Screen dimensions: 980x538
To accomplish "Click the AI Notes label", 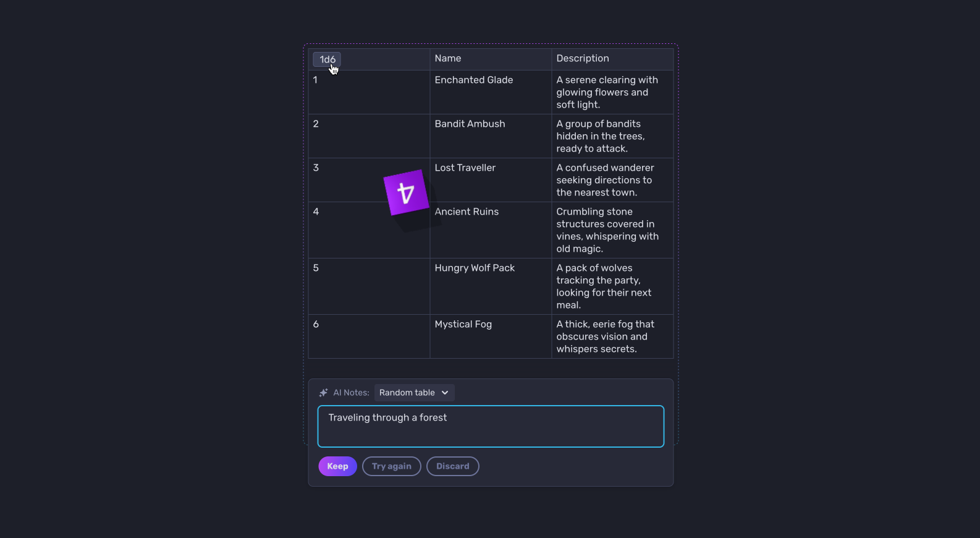I will pos(351,393).
